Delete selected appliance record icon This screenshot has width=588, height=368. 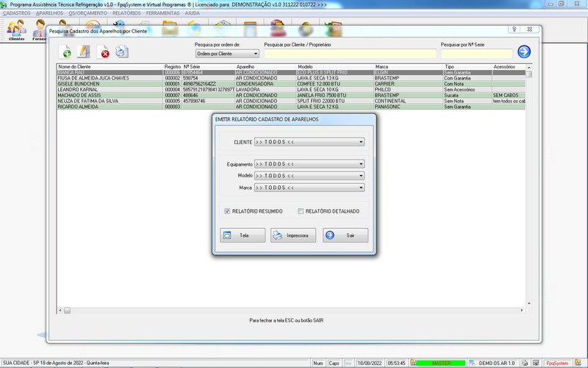point(103,52)
